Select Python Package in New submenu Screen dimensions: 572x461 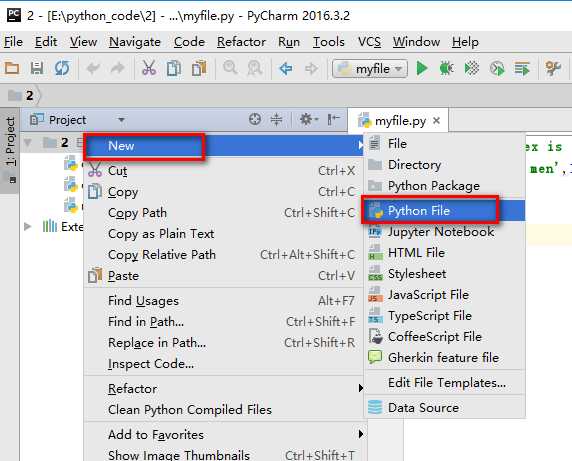445,186
